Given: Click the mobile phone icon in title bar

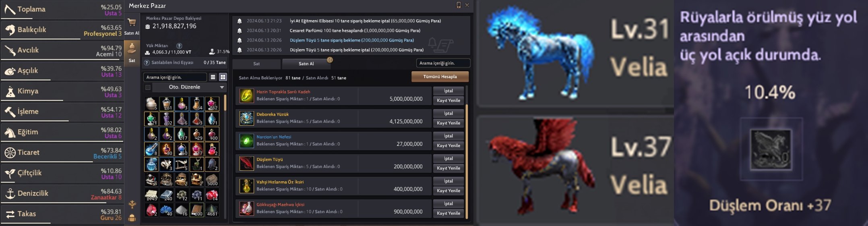Looking at the screenshot, I should pos(458,5).
